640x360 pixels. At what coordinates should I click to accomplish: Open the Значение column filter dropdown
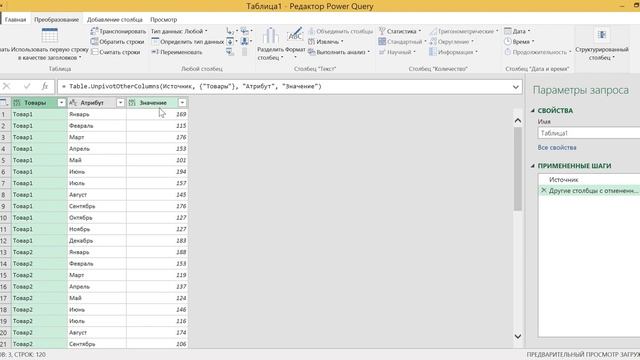[x=182, y=103]
